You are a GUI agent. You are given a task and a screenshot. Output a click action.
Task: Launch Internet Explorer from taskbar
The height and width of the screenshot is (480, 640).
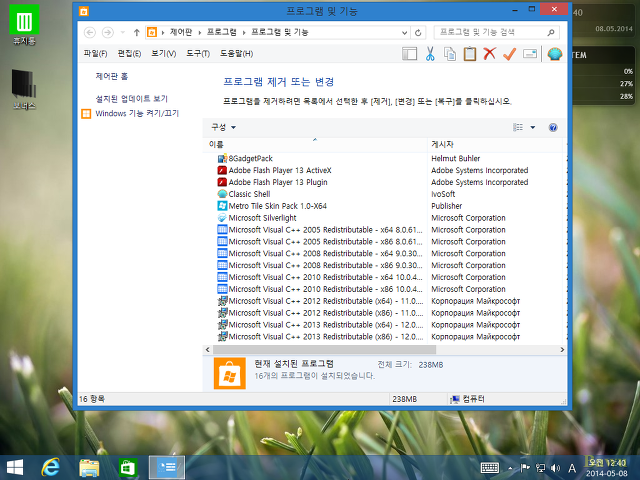51,467
